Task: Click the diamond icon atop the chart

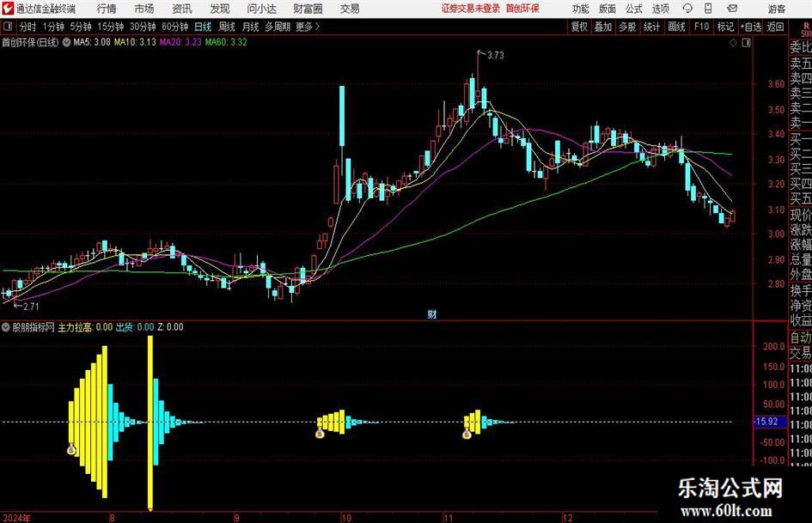Action: (733, 43)
